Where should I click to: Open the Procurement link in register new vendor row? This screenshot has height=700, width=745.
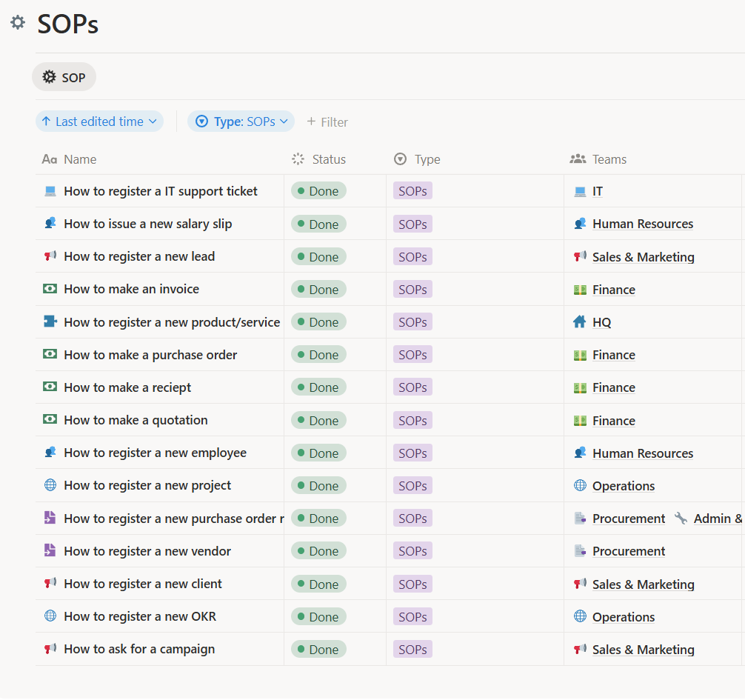[x=628, y=551]
